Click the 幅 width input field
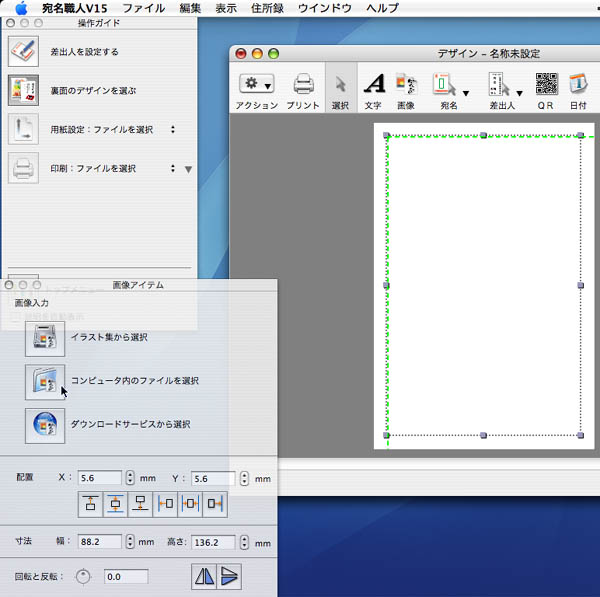600x597 pixels. [x=100, y=542]
